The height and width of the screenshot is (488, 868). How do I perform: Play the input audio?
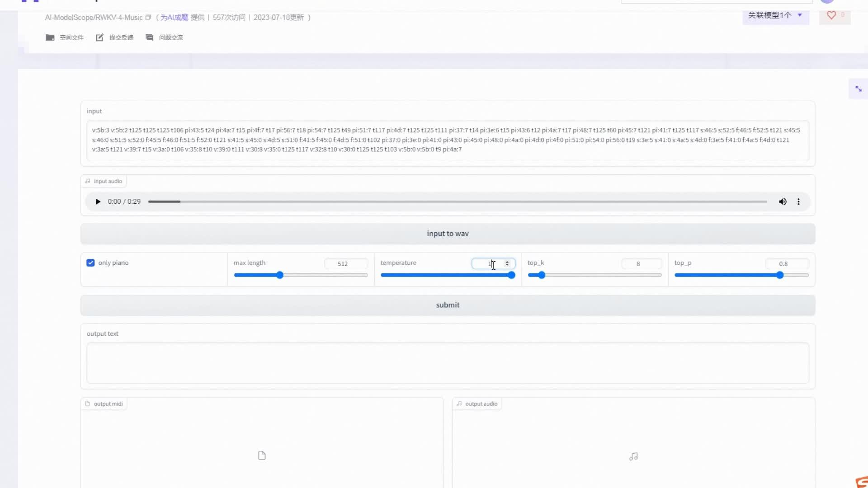pos(98,202)
